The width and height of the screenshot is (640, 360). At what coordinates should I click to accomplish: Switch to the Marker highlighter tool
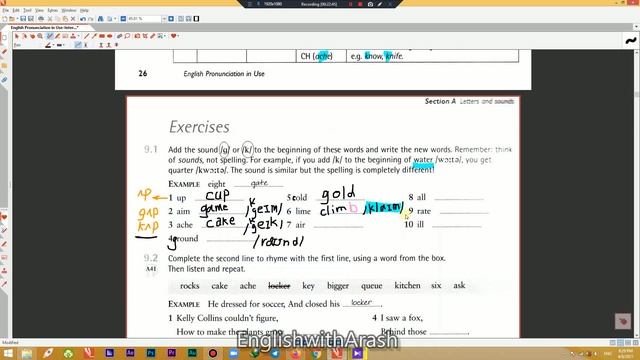coord(57,36)
